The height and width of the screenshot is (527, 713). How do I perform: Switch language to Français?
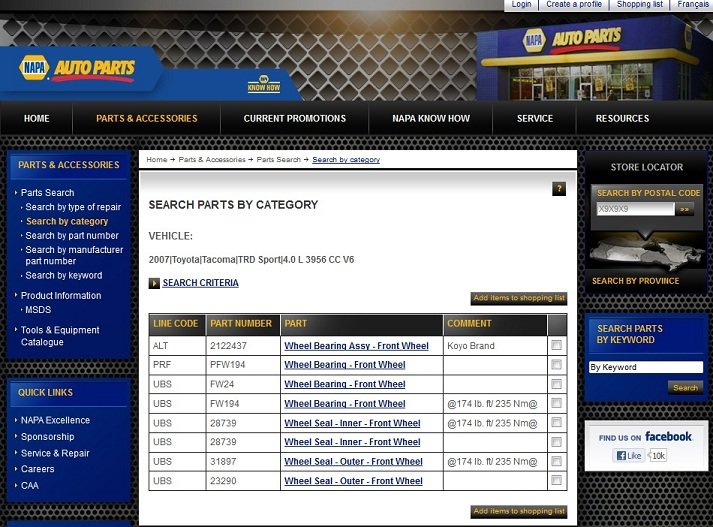692,5
